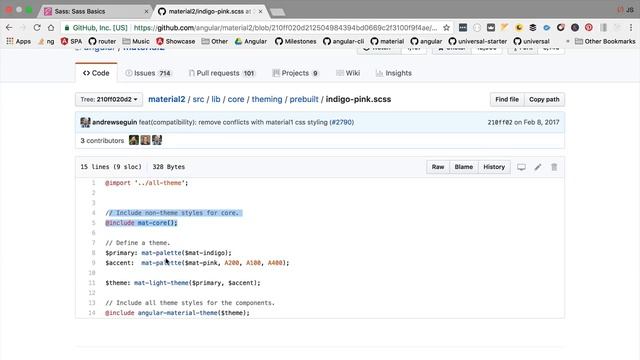Screen dimensions: 640x360
Task: Switch to the Sass Basics tab
Action: pyautogui.click(x=94, y=11)
